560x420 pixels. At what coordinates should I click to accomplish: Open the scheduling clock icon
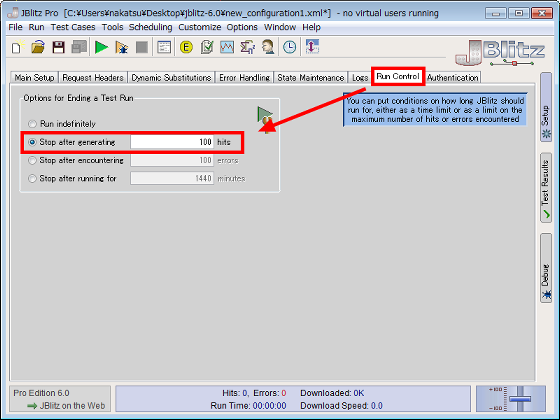[290, 47]
